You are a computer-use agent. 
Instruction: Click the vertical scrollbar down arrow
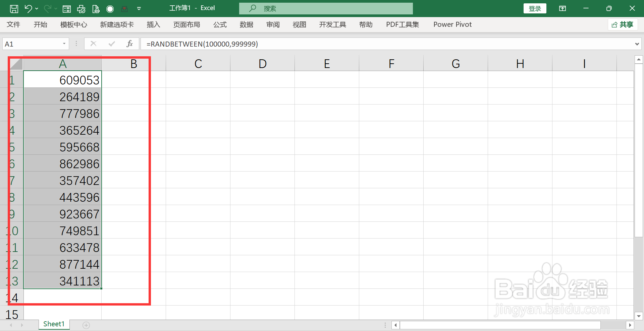coord(639,316)
